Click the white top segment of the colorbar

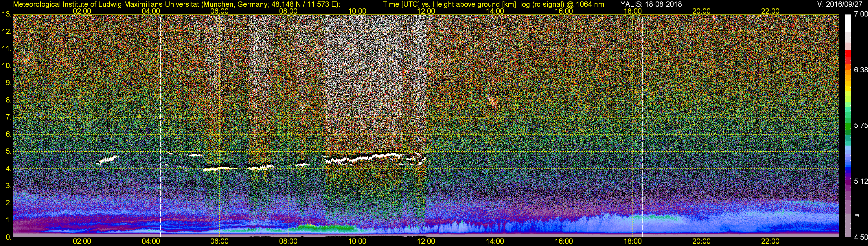(x=847, y=23)
